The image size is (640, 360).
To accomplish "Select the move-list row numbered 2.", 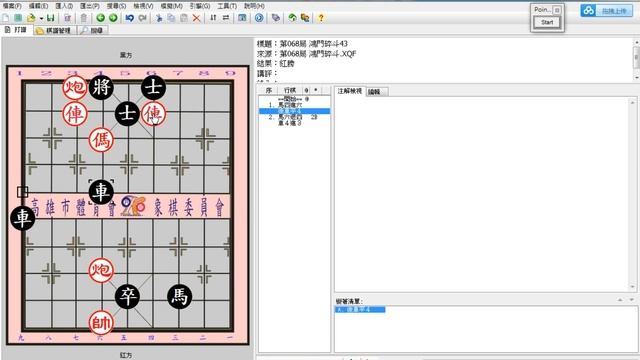I will pyautogui.click(x=294, y=117).
